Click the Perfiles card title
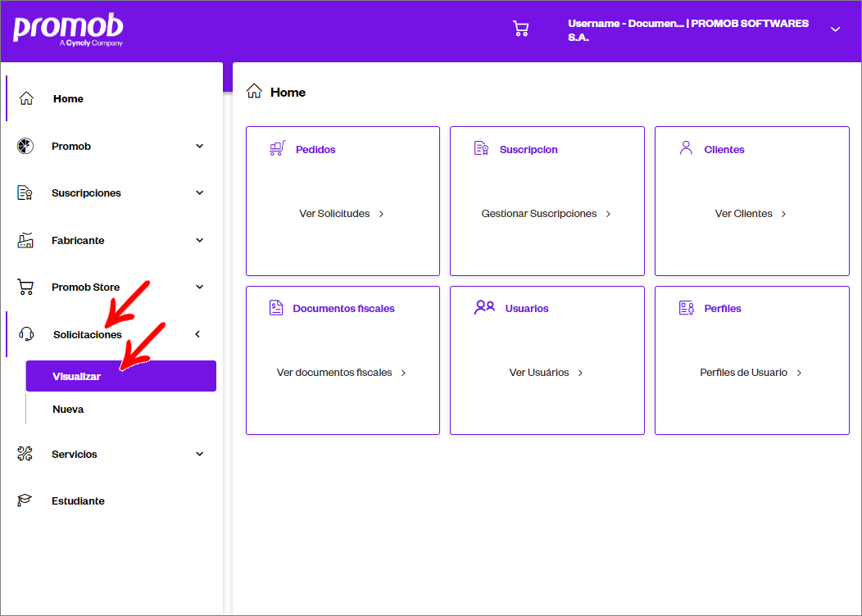862x616 pixels. click(x=723, y=308)
